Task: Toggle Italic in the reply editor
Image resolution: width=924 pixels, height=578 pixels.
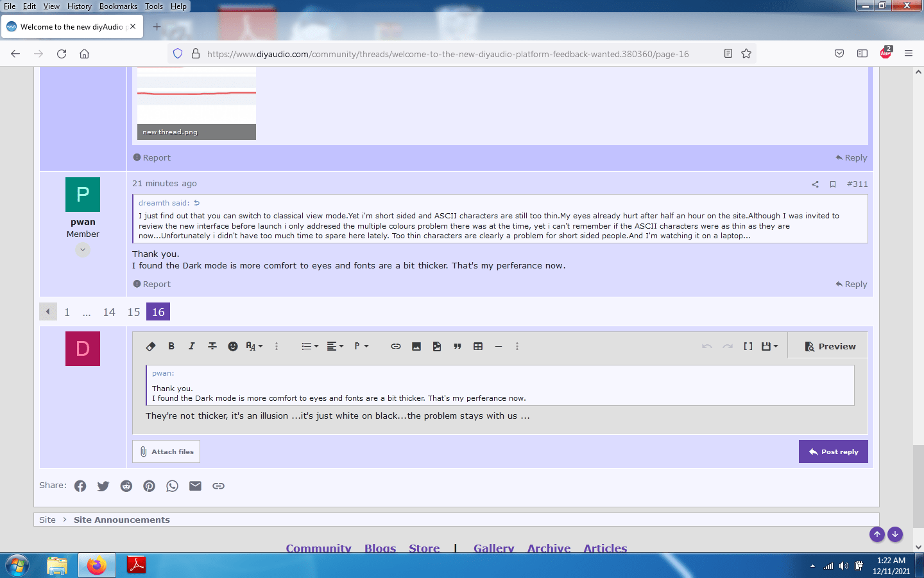Action: [x=191, y=346]
